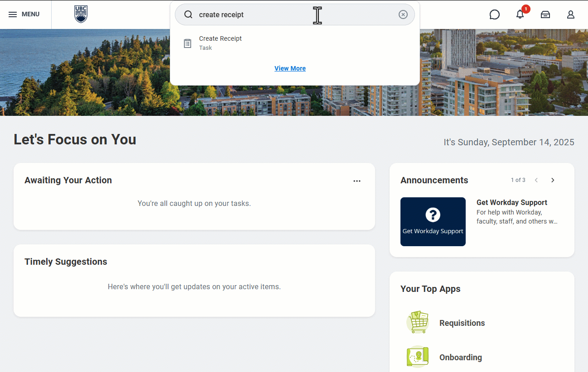Open the Get Workday Support announcement title
This screenshot has width=588, height=372.
[x=512, y=202]
